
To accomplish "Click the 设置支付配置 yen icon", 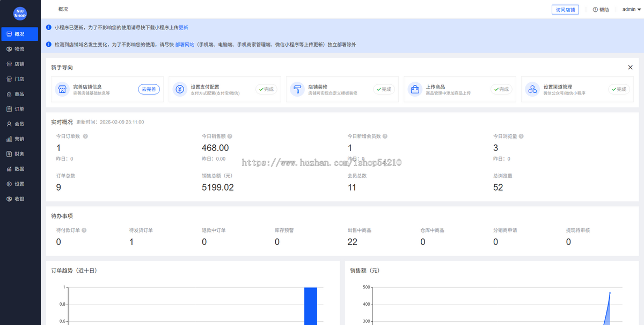I will [180, 89].
